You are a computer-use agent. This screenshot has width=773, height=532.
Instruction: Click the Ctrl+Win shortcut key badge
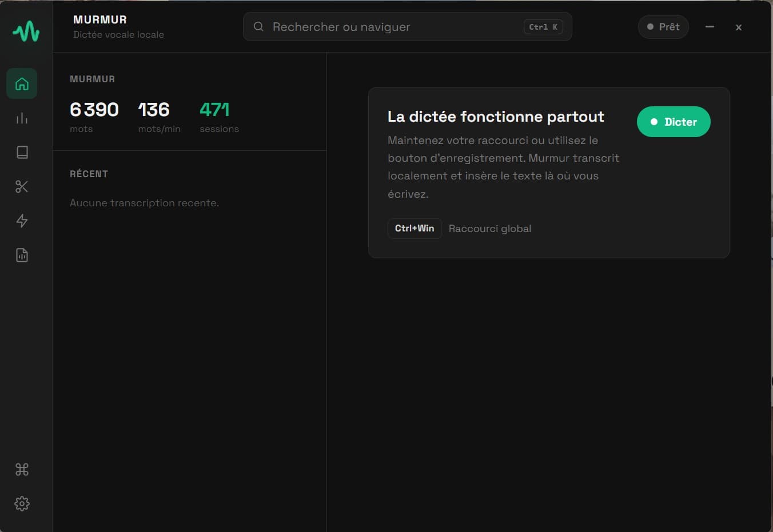(415, 228)
